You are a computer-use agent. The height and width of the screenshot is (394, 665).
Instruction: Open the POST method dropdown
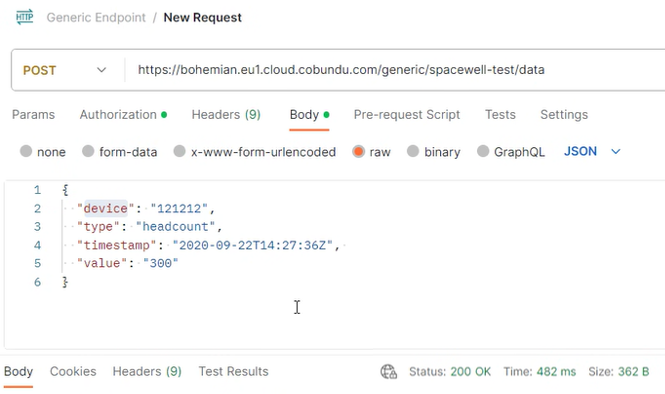65,70
